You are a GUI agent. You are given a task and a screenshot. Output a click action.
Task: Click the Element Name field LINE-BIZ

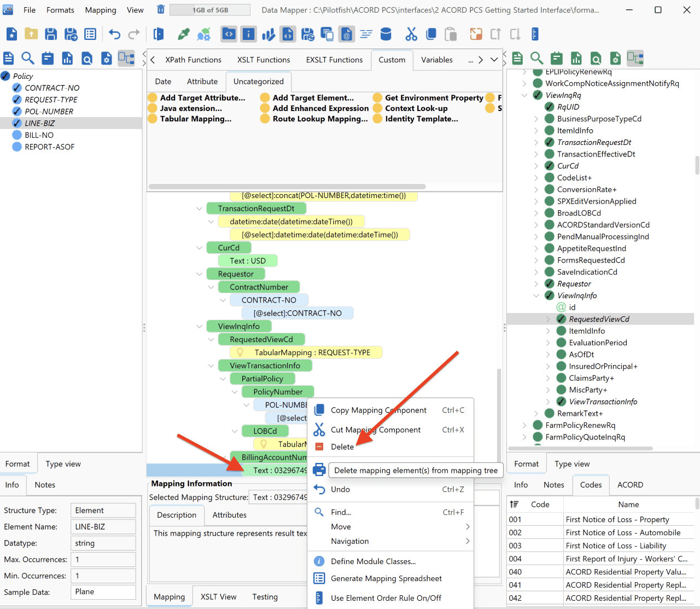pos(103,526)
